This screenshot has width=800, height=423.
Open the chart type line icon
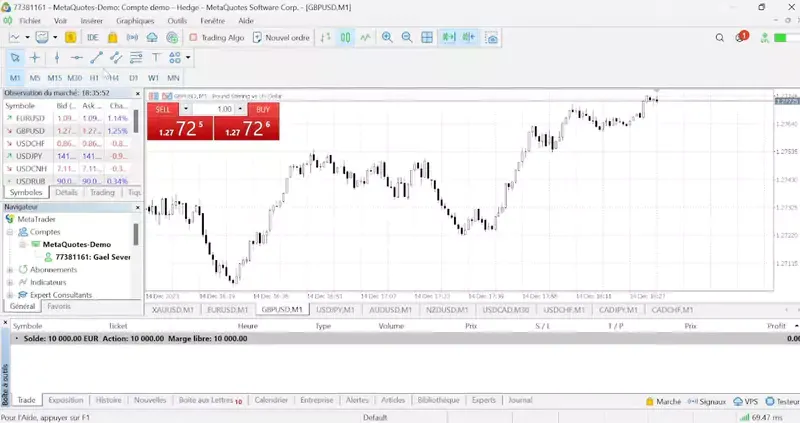[x=15, y=37]
